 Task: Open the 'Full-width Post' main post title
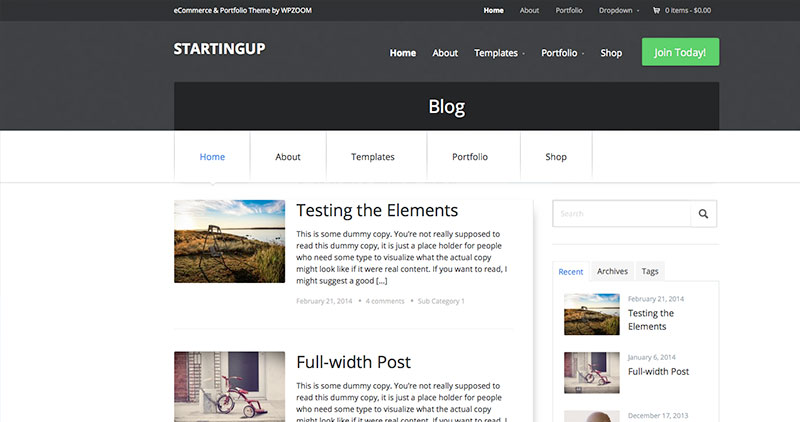pyautogui.click(x=353, y=362)
